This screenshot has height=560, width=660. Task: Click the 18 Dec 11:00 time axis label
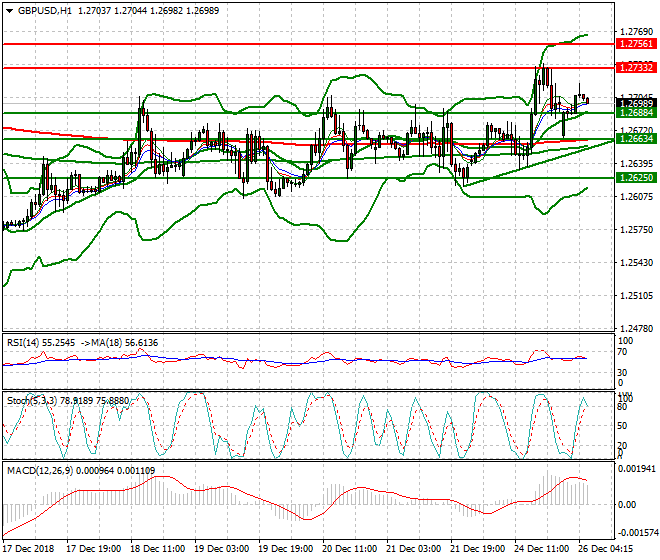[157, 550]
